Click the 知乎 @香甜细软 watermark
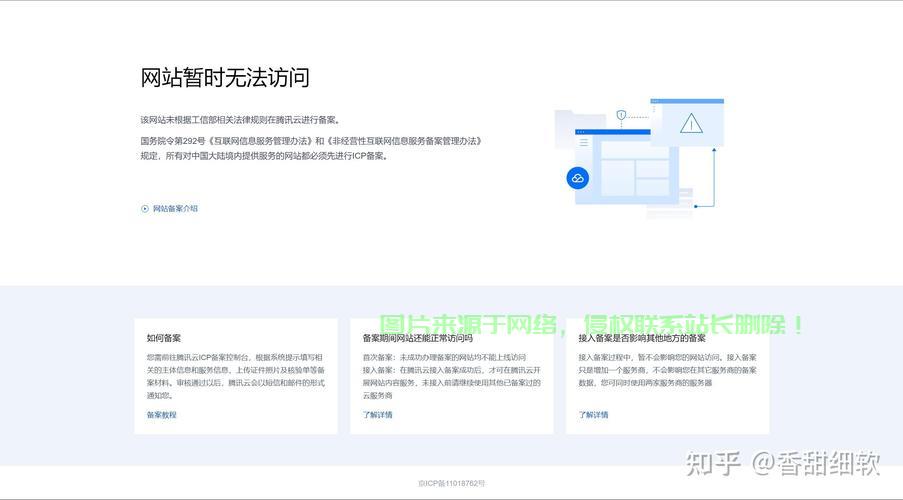Image resolution: width=903 pixels, height=500 pixels. (x=780, y=463)
